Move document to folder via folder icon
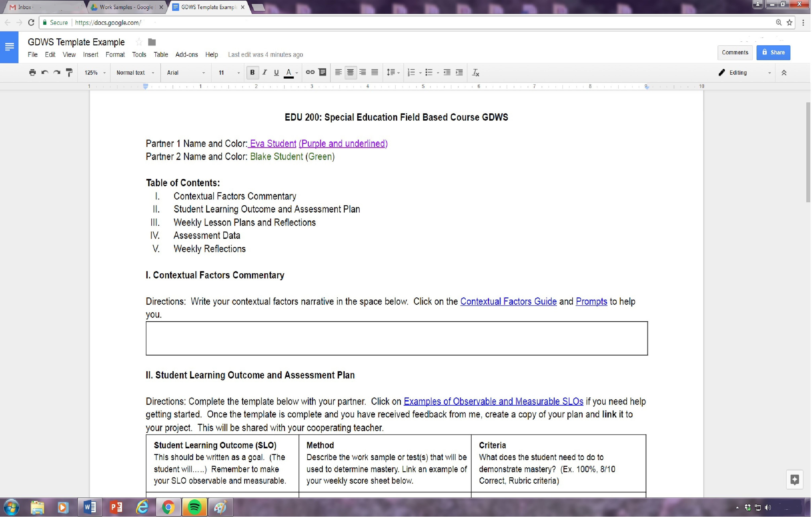This screenshot has width=812, height=517. coord(152,42)
